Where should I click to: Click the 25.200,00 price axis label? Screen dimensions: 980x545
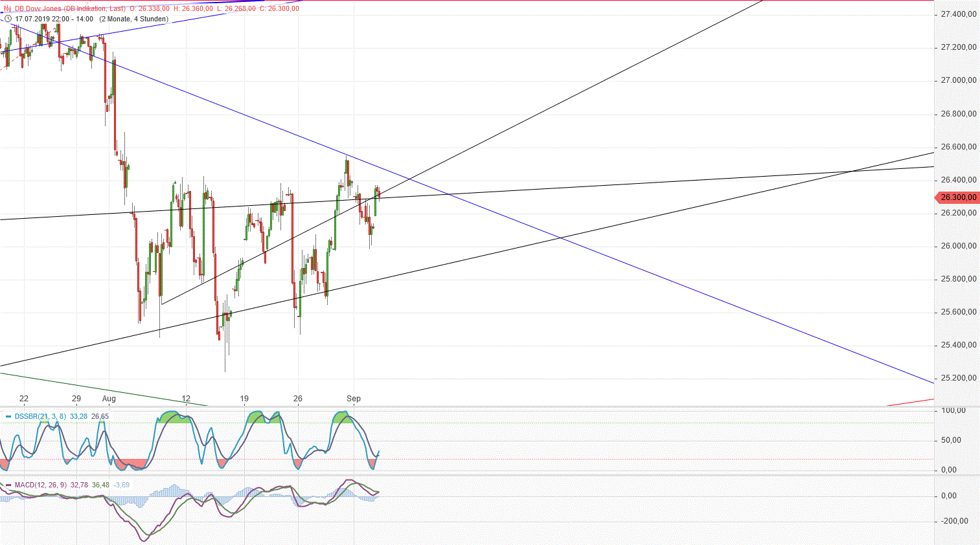click(x=959, y=378)
